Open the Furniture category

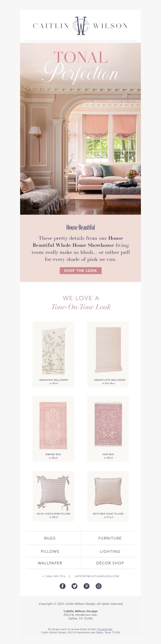(110, 538)
